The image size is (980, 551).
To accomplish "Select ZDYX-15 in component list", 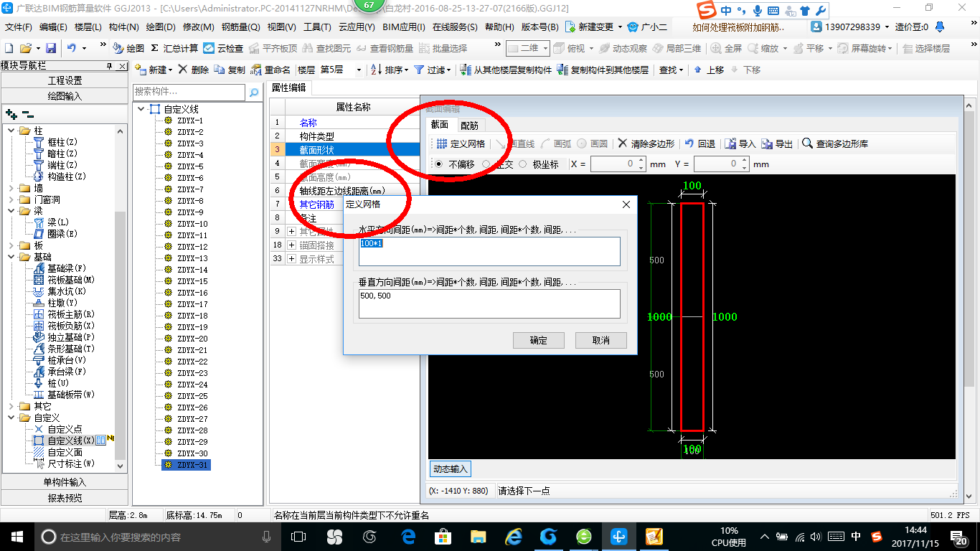I will pyautogui.click(x=192, y=281).
